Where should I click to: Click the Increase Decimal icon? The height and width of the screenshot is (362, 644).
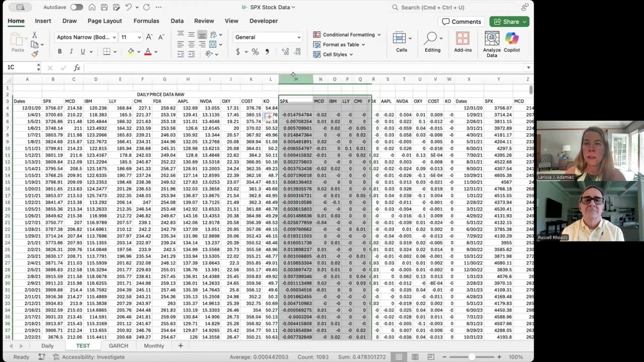point(285,51)
